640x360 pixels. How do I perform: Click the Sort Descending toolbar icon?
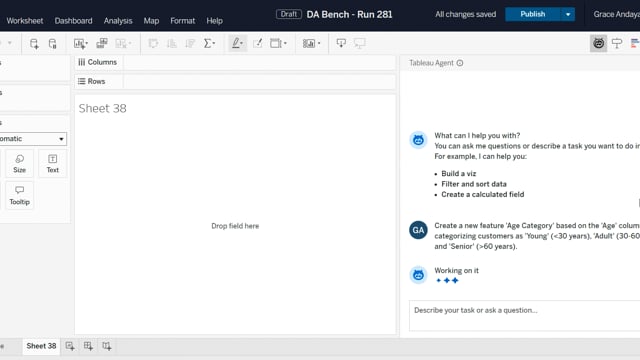pos(190,43)
